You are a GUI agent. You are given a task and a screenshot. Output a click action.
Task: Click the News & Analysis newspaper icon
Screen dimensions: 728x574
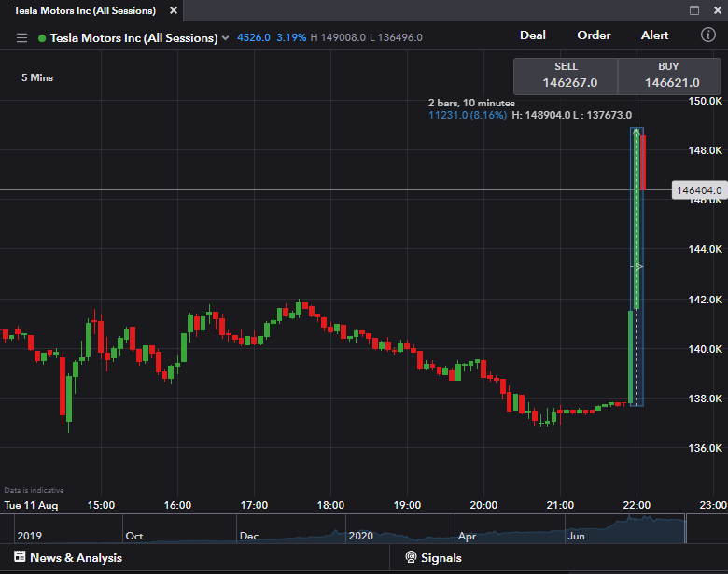(20, 556)
